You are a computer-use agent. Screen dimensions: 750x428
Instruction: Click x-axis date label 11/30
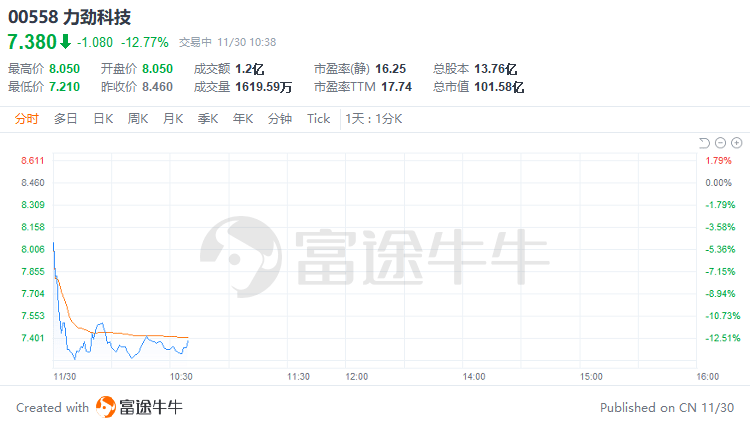pos(65,377)
